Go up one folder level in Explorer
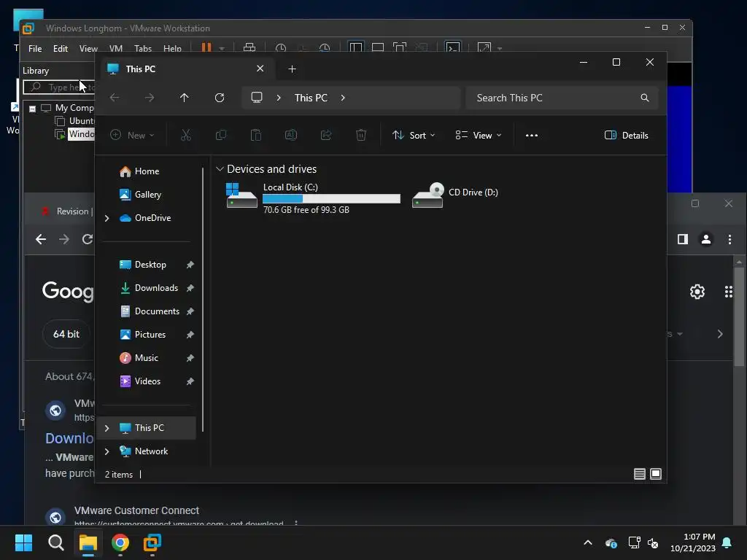 click(185, 98)
